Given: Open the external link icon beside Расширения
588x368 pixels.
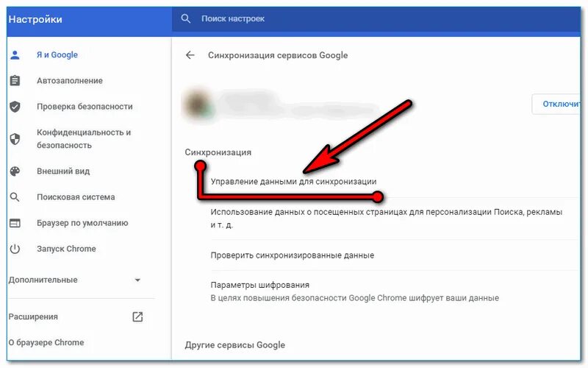Looking at the screenshot, I should tap(137, 317).
